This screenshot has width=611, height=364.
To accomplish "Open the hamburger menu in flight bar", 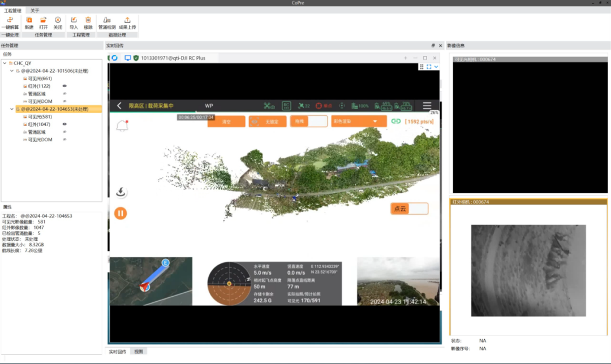I will point(427,106).
